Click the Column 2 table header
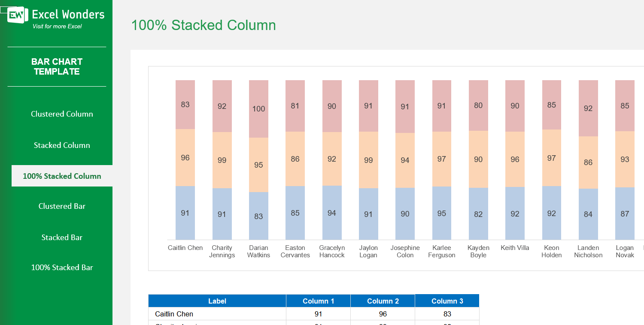The height and width of the screenshot is (325, 644). coord(383,301)
